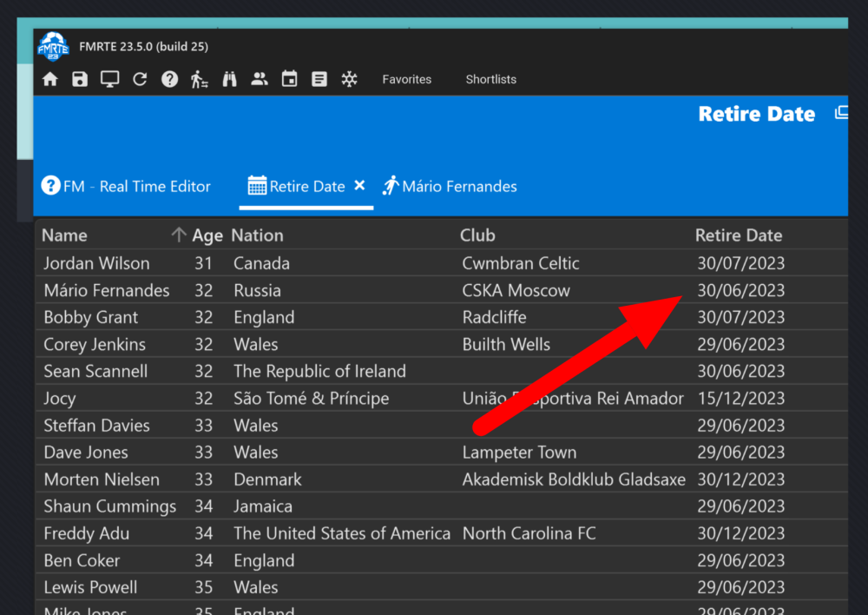Viewport: 868px width, 615px height.
Task: Click the 15/12/2023 retire date cell
Action: tap(740, 399)
